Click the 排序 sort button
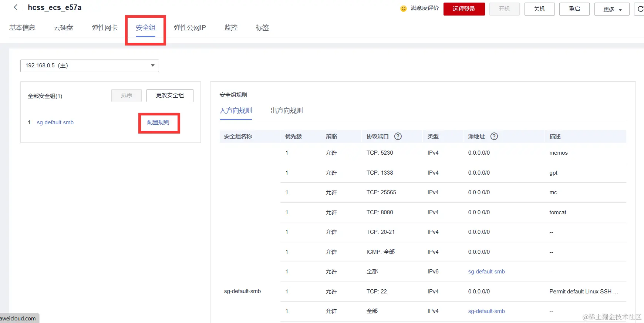Viewport: 644px width, 323px height. (x=127, y=95)
